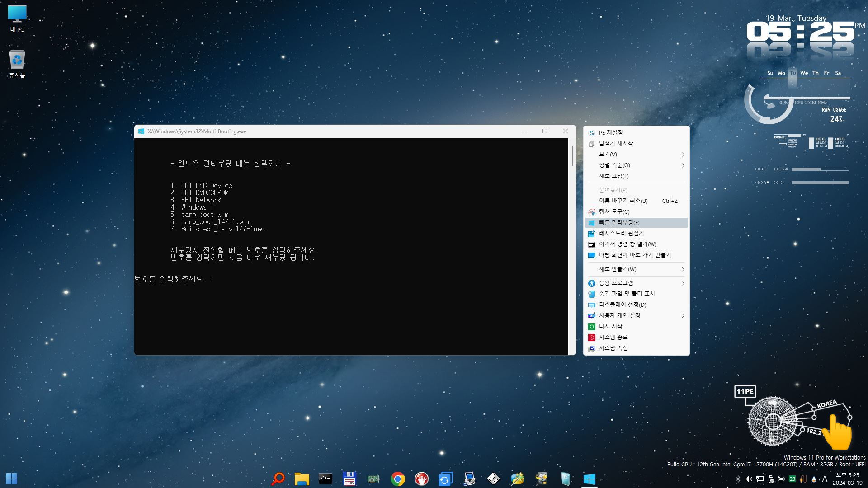Screen dimensions: 868x488
Task: Open the green circuit board taskbar icon
Action: point(373,479)
